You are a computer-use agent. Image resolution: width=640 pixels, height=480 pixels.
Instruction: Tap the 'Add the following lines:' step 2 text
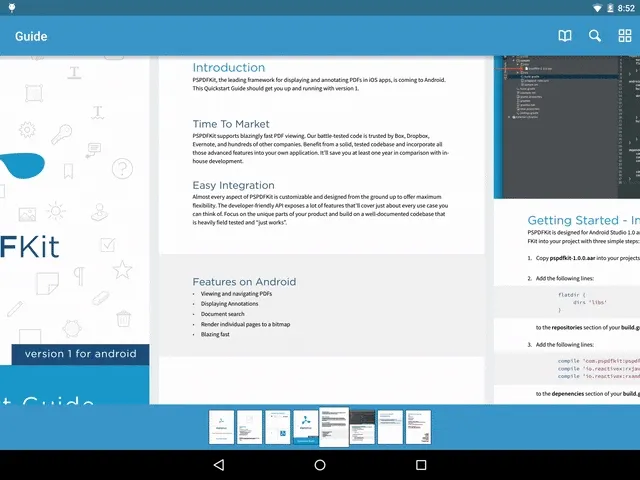564,278
